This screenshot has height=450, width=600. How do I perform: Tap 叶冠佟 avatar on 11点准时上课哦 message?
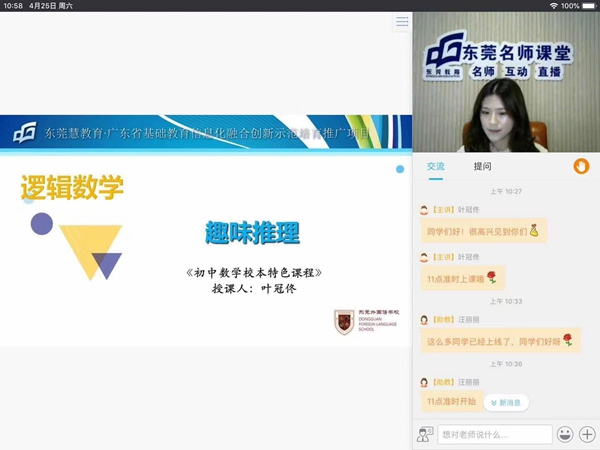[424, 257]
